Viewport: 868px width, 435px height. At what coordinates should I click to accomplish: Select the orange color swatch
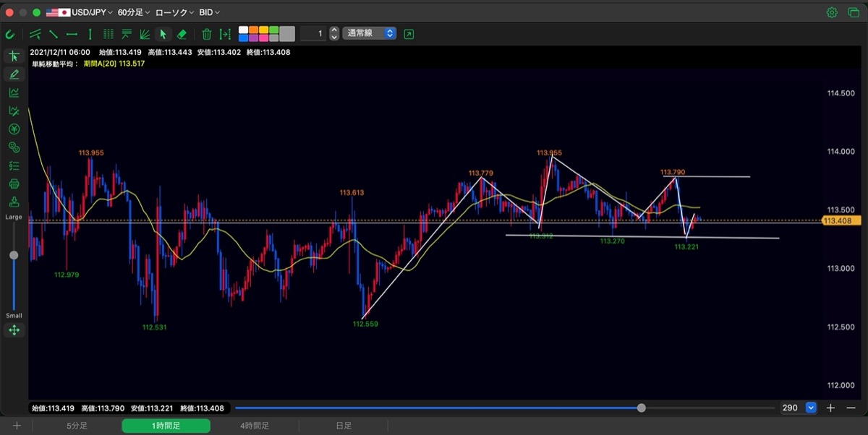click(x=254, y=30)
